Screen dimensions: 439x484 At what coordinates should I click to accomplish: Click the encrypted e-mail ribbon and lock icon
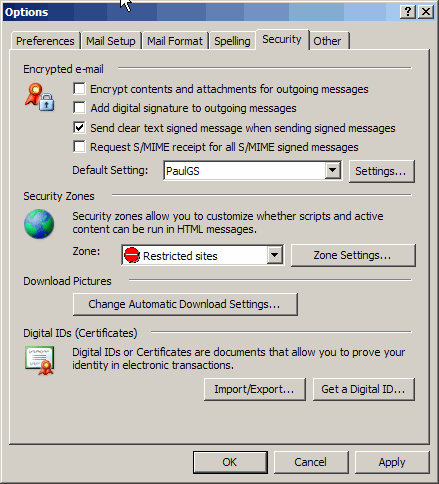tap(39, 97)
